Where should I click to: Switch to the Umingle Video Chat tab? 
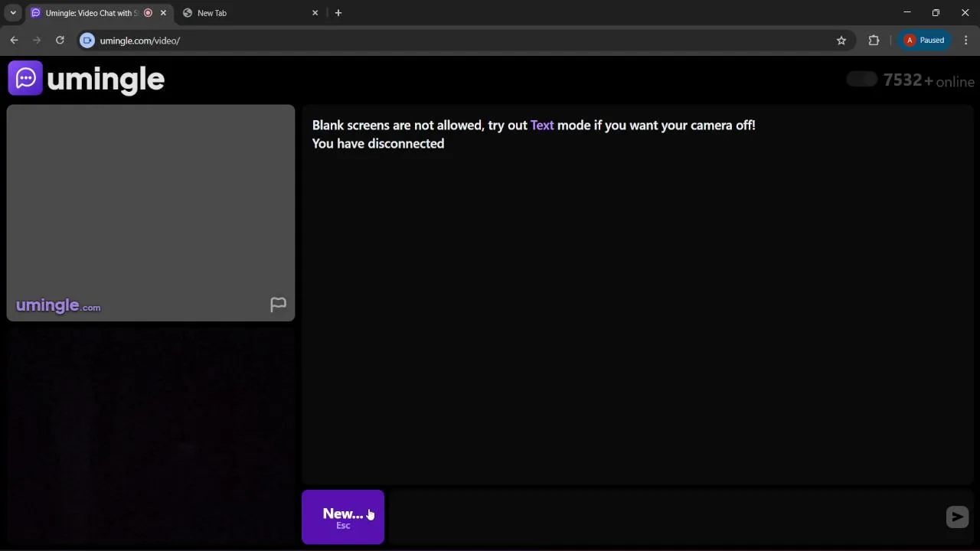click(90, 13)
